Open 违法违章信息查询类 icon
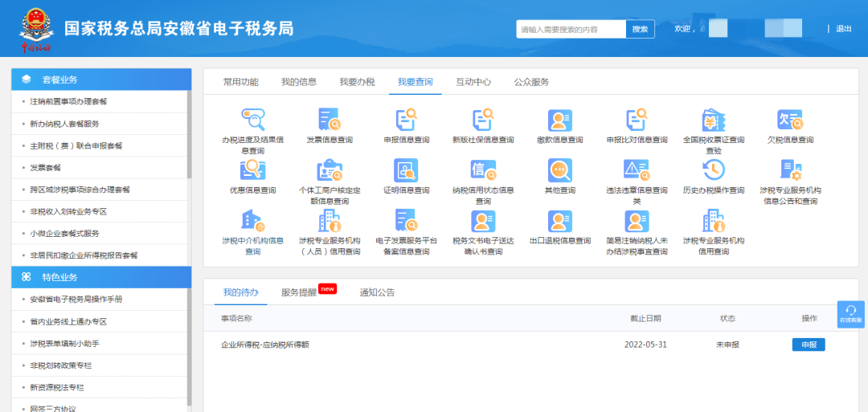 pos(637,170)
